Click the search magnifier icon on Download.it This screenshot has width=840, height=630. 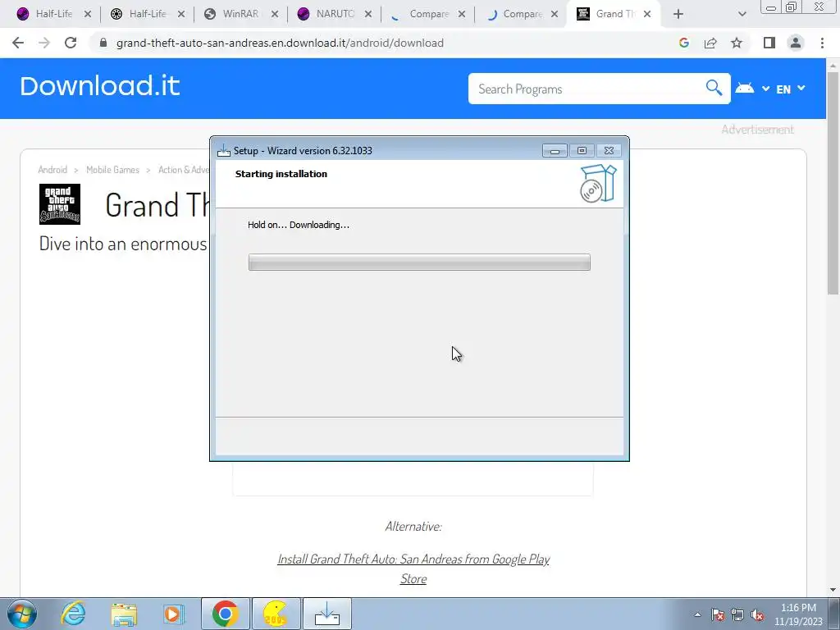click(714, 87)
